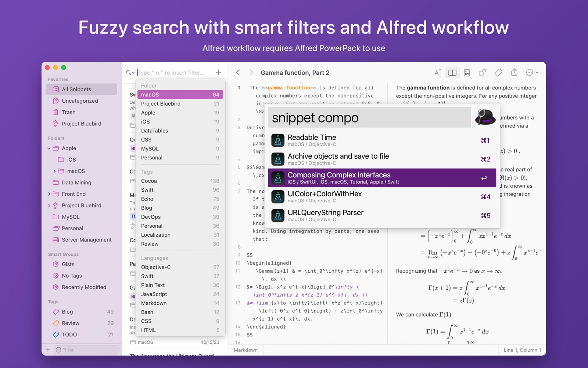Toggle the lock icon in toolbar
588x368 pixels.
point(482,72)
